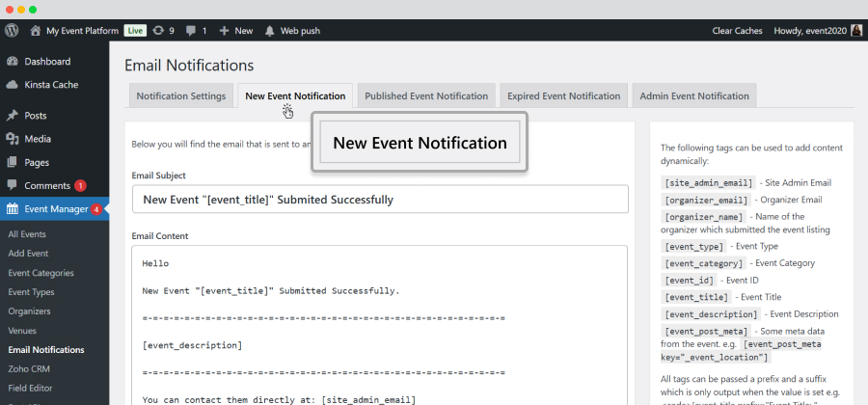Viewport: 868px width, 405px height.
Task: Click the Email Subject label
Action: [159, 175]
